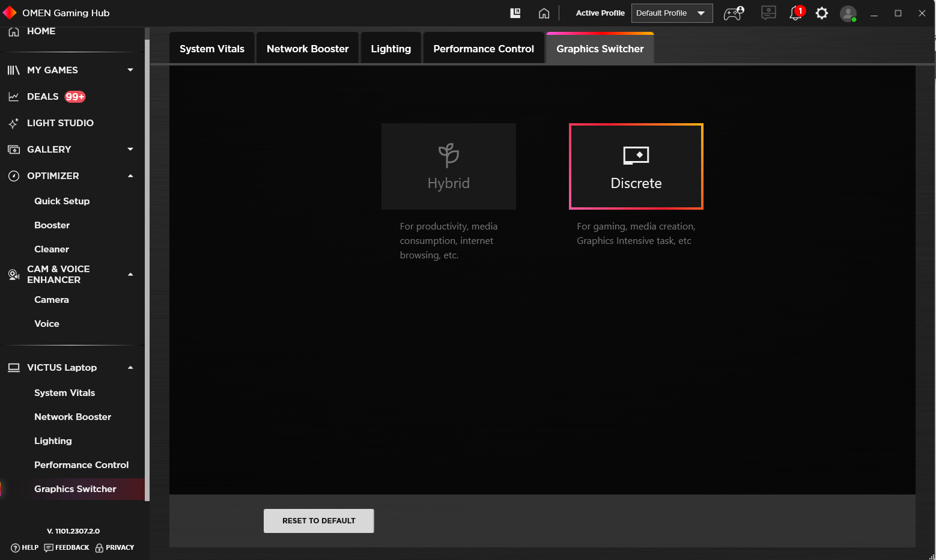Open the PRIVACY link
The width and height of the screenshot is (936, 560).
120,548
